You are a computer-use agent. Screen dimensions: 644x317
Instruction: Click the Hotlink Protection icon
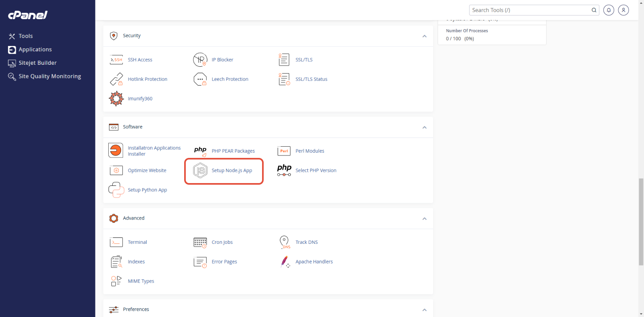point(116,79)
